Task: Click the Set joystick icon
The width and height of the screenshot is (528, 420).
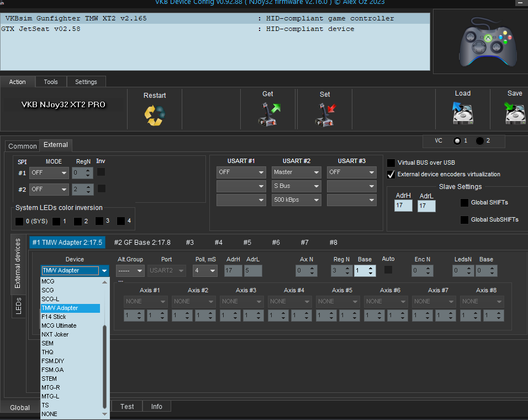Action: tap(325, 115)
